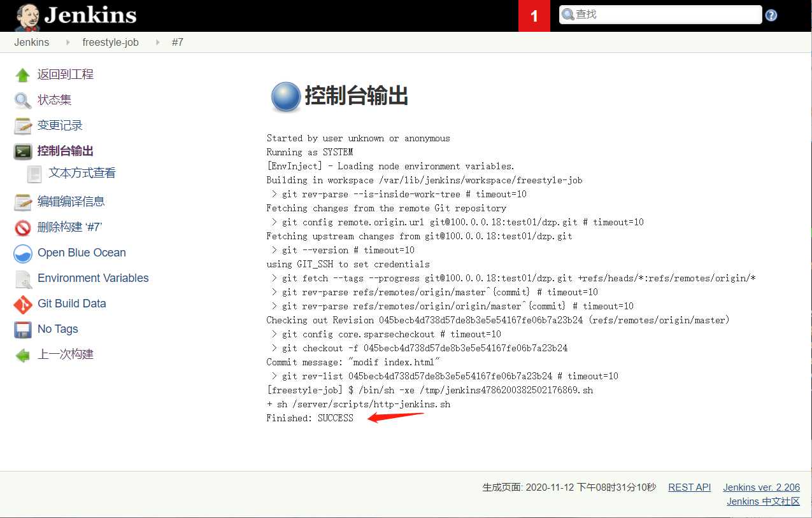Click the 'Running as SYSTEM' line

[310, 152]
